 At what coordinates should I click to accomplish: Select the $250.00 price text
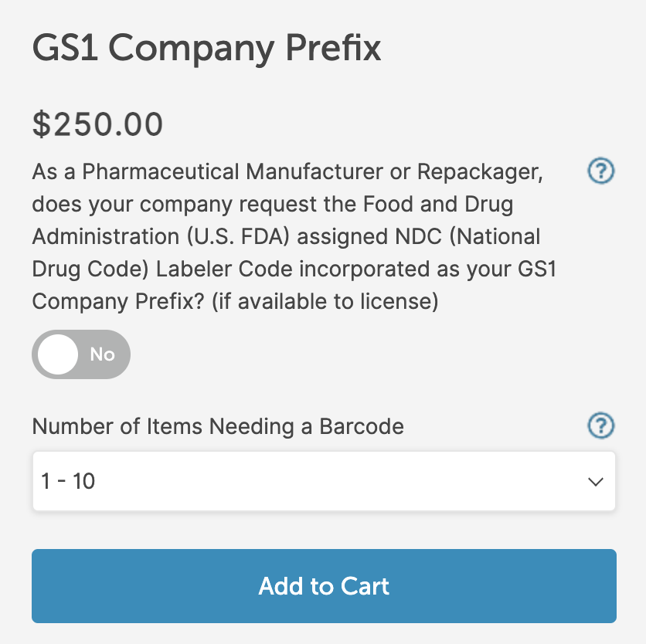(x=97, y=124)
